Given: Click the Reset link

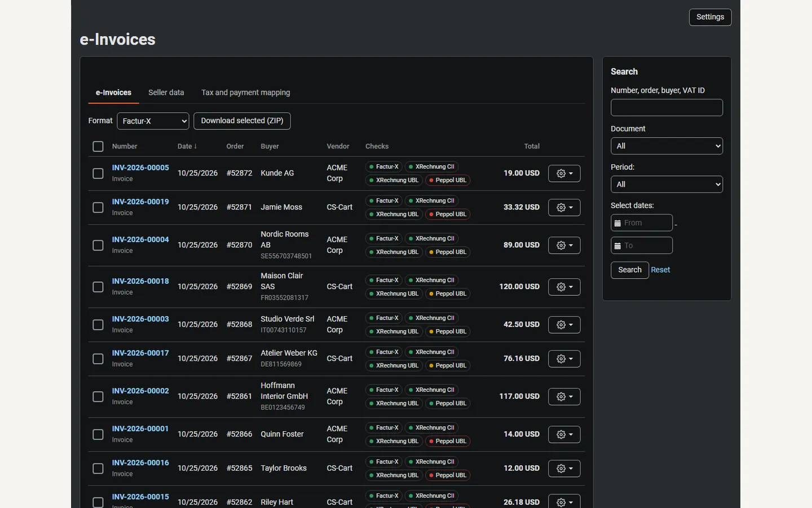Looking at the screenshot, I should coord(660,270).
